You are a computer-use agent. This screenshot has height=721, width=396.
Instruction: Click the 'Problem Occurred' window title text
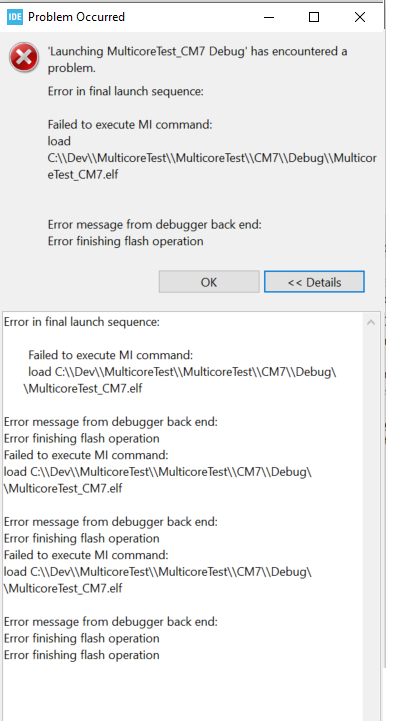tap(76, 17)
